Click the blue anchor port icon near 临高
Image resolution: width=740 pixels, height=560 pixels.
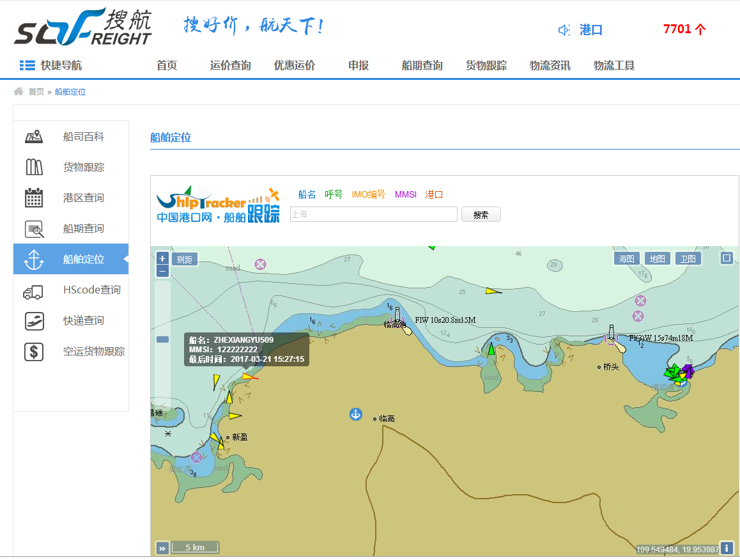pos(356,414)
